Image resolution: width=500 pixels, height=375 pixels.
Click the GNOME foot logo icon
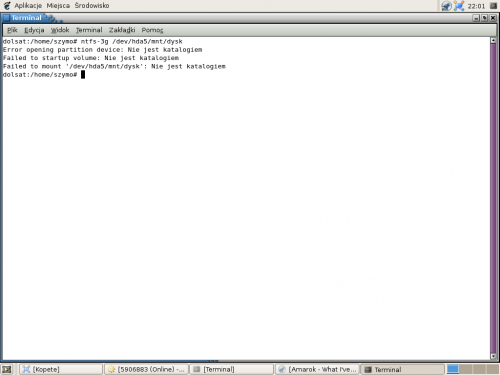tap(7, 6)
